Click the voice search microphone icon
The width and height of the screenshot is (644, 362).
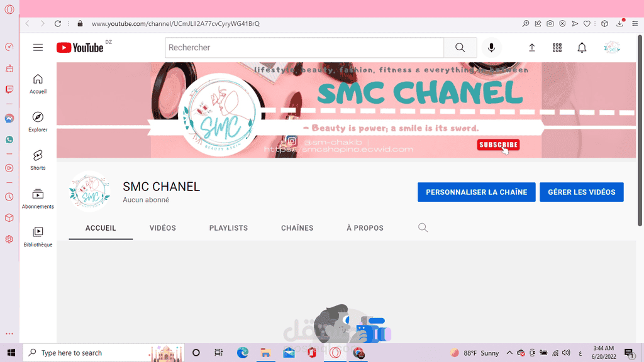(x=491, y=48)
